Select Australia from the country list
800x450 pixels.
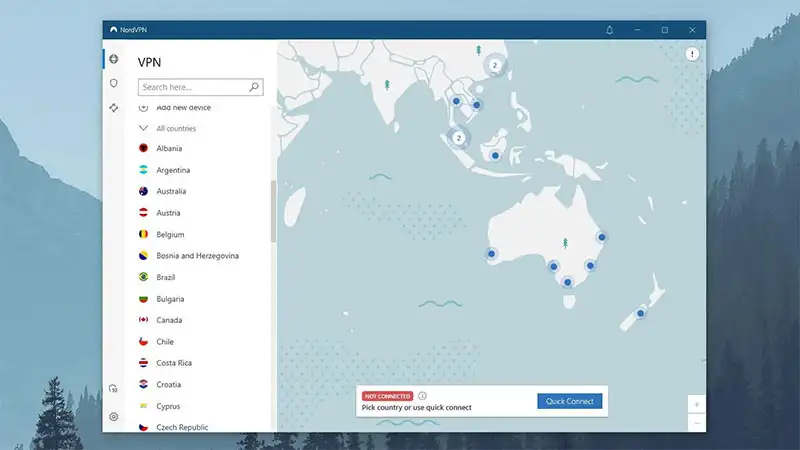[x=171, y=191]
